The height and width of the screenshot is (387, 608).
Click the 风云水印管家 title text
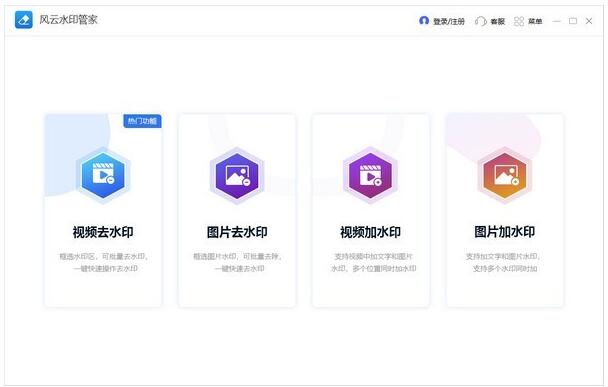coord(68,20)
